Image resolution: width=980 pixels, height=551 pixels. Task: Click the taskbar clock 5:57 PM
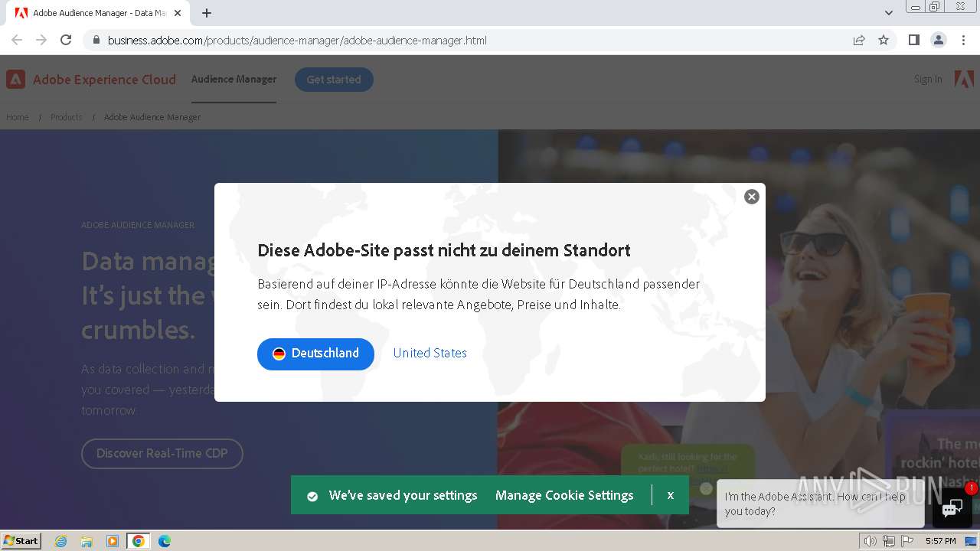click(x=941, y=541)
